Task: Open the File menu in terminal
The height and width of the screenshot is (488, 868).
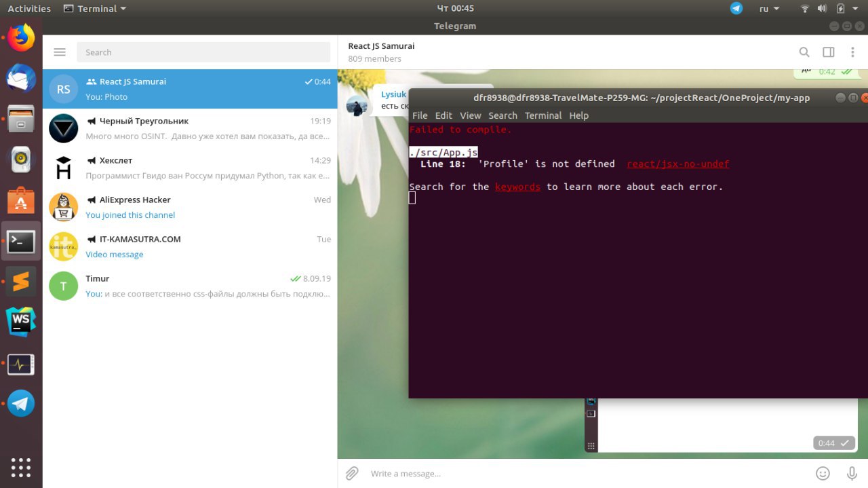Action: pos(420,115)
